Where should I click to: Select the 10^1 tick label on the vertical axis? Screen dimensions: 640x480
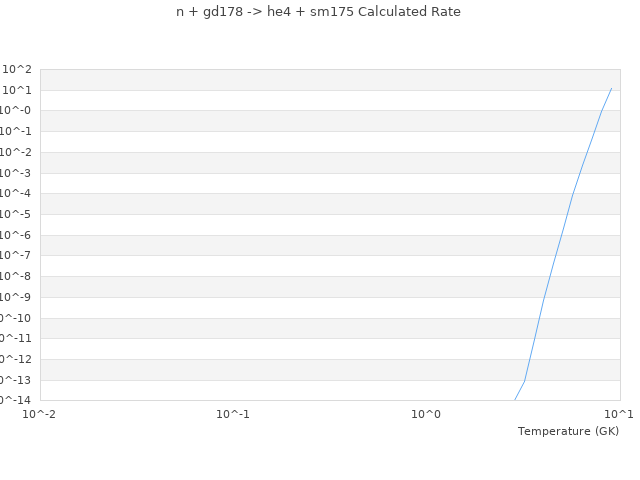[17, 90]
